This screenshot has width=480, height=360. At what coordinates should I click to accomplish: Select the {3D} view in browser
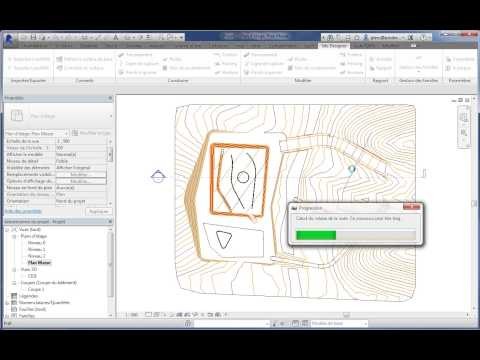point(32,276)
